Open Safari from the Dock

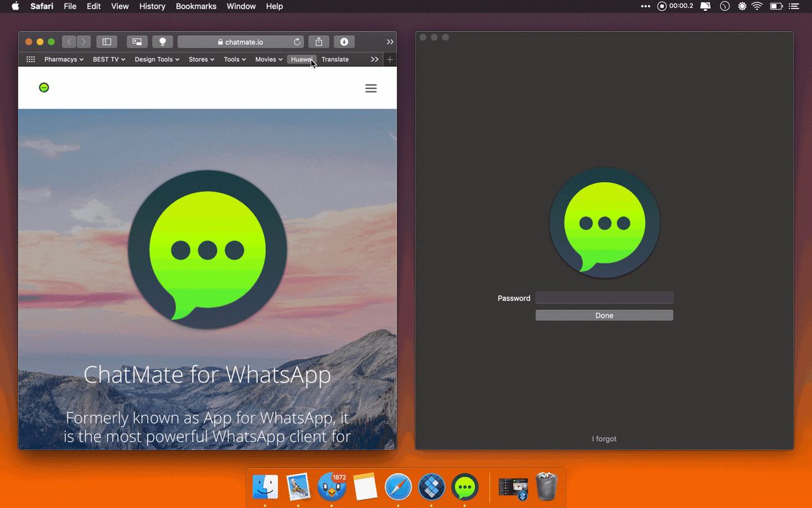tap(398, 486)
